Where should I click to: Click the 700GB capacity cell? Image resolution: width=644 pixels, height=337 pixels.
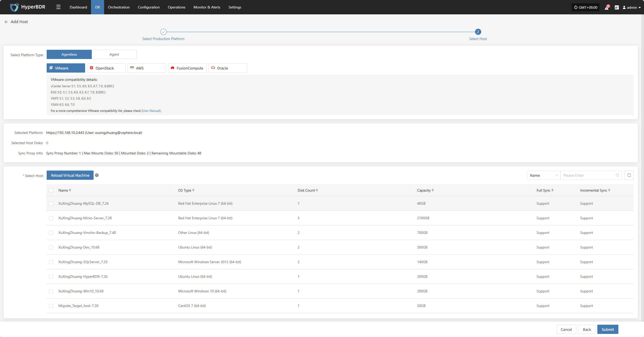click(422, 233)
